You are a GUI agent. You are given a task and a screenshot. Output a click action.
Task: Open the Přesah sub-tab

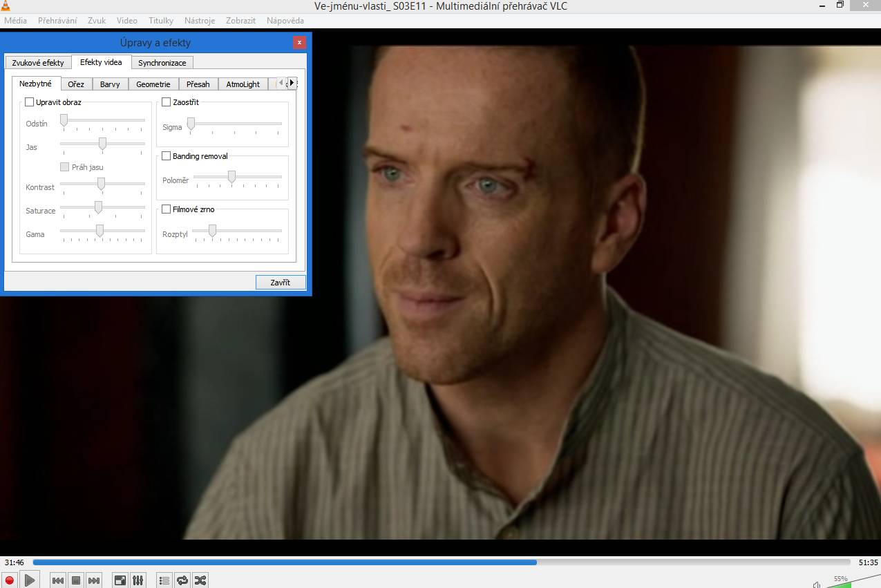click(198, 84)
